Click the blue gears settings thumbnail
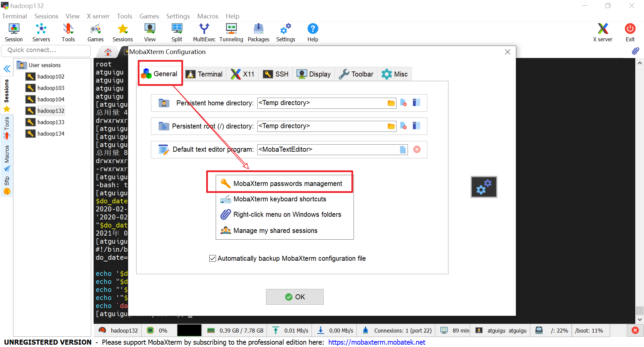 (484, 187)
